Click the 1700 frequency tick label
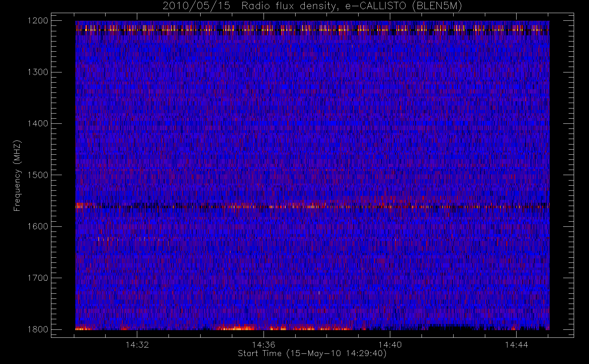Screen dimensions: 589x364 38,278
